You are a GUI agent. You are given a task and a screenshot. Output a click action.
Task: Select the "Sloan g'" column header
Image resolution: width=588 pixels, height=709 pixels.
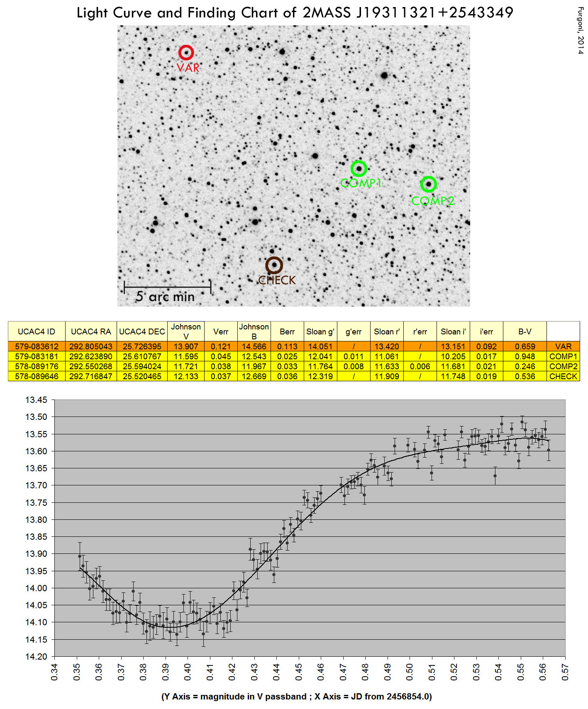320,331
